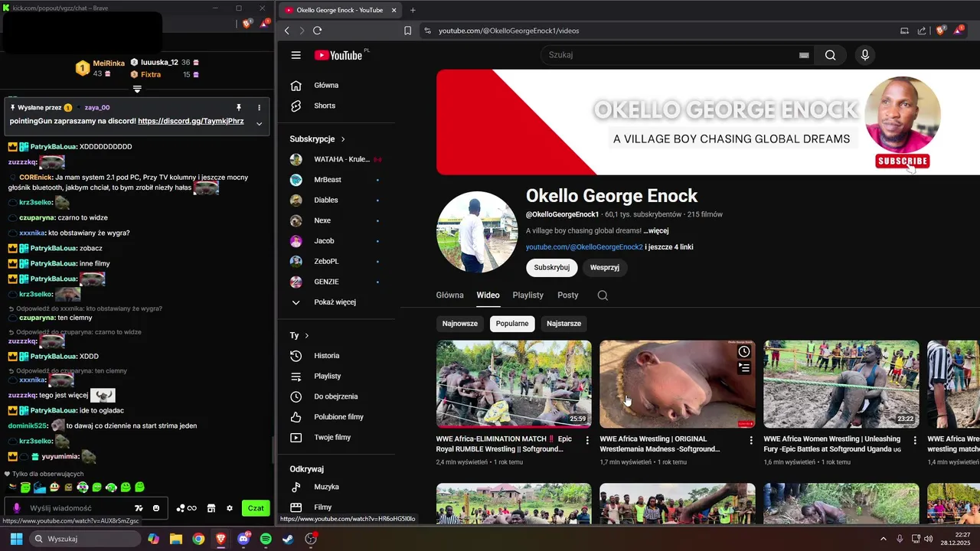Switch to the Główna channel tab
Screen dimensions: 980x551
(x=450, y=295)
